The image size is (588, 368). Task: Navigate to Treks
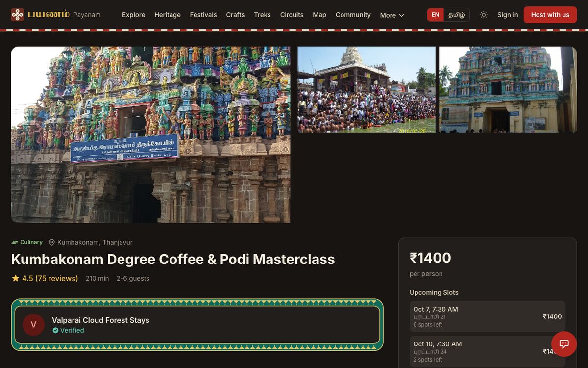click(262, 15)
